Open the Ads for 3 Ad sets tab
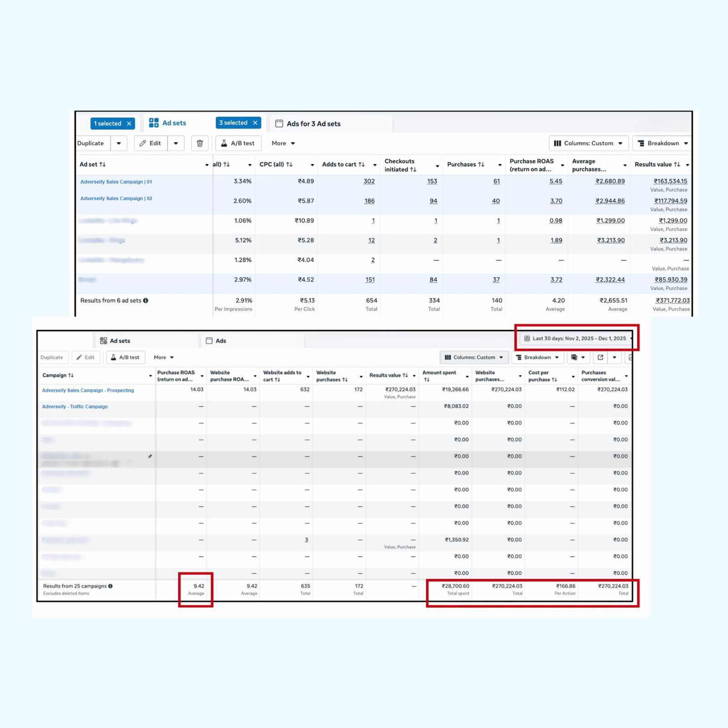728x728 pixels. click(x=313, y=124)
